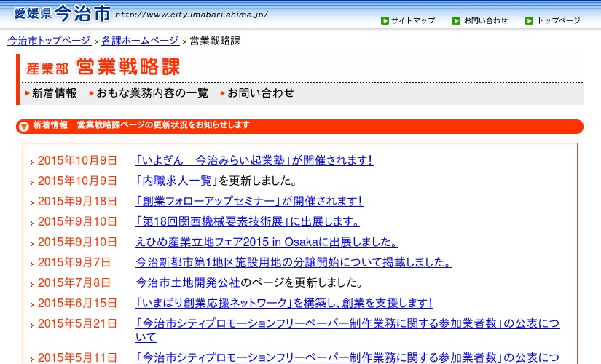Open the 「内職求人一覧」 link

177,181
